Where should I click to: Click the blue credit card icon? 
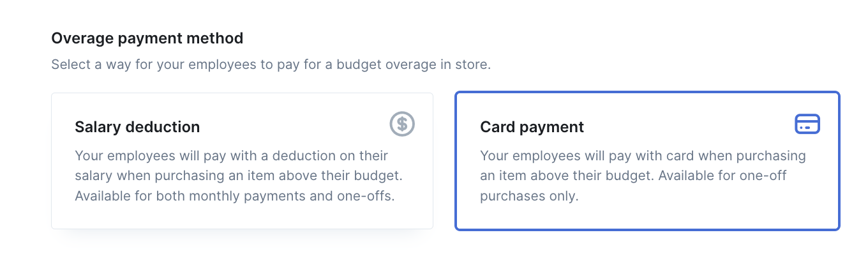(807, 124)
